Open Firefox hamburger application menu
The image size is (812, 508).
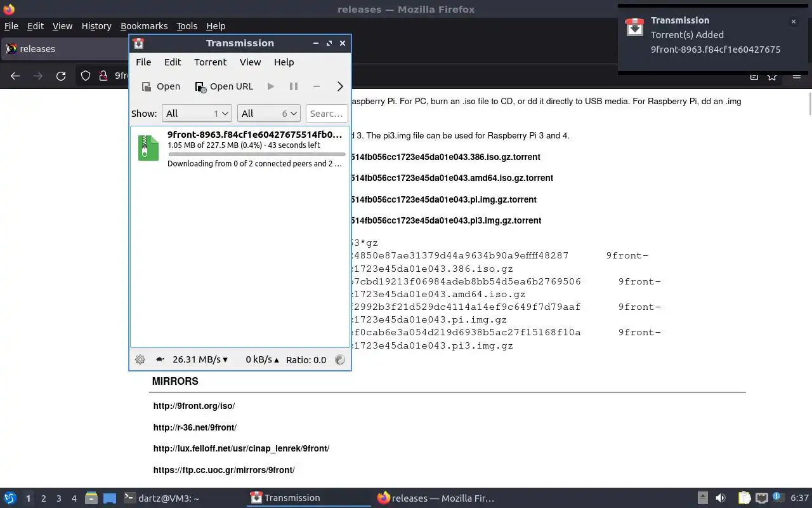click(796, 76)
